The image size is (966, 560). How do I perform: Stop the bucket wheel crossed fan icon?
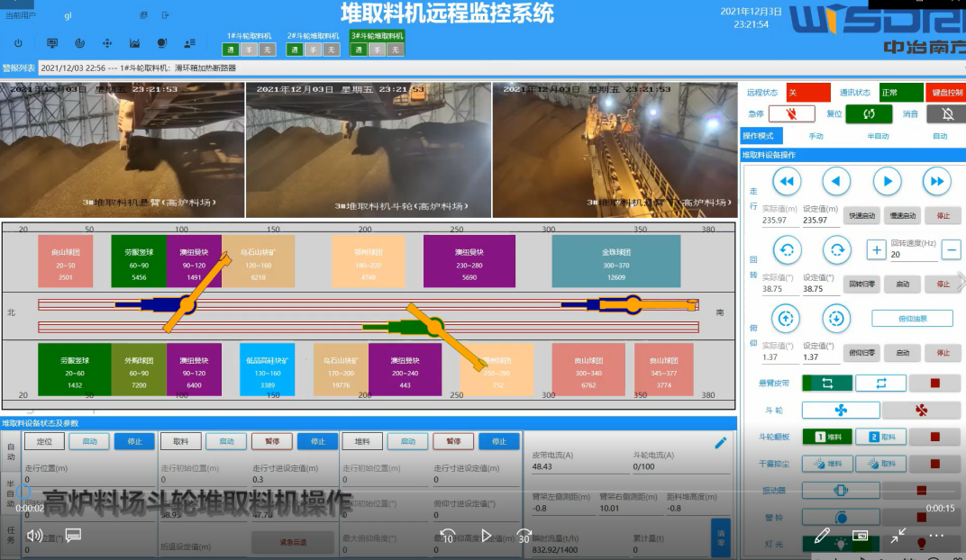point(921,410)
